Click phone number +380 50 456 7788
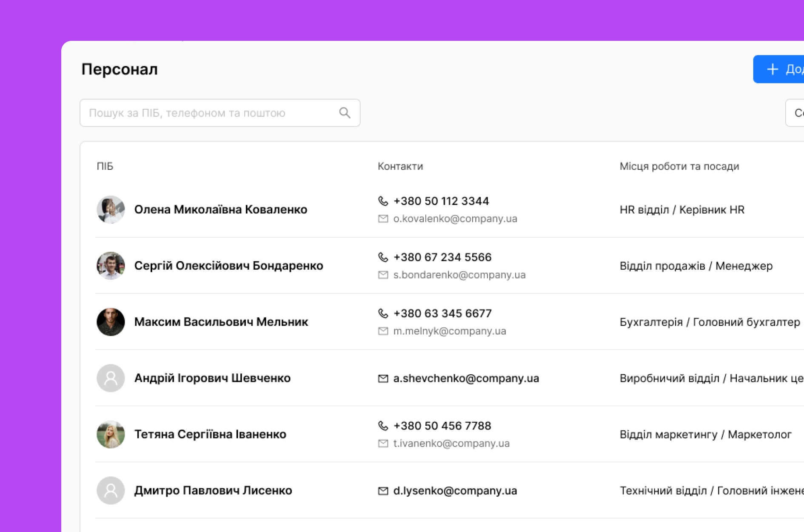The width and height of the screenshot is (804, 532). click(442, 425)
